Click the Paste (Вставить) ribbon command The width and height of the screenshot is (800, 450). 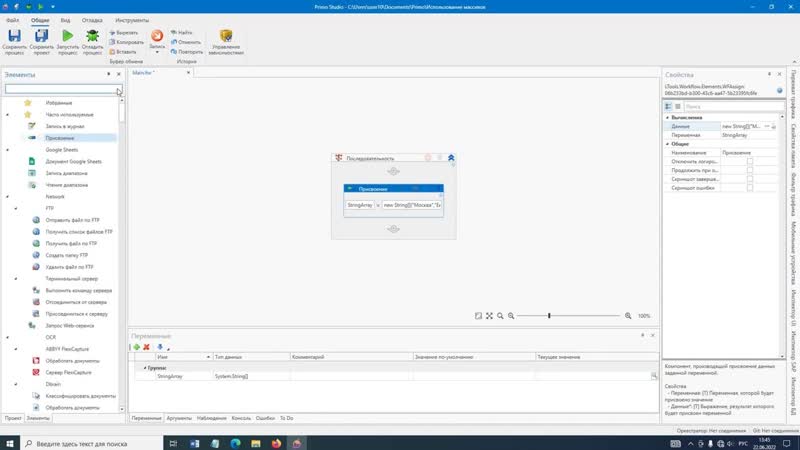(123, 52)
